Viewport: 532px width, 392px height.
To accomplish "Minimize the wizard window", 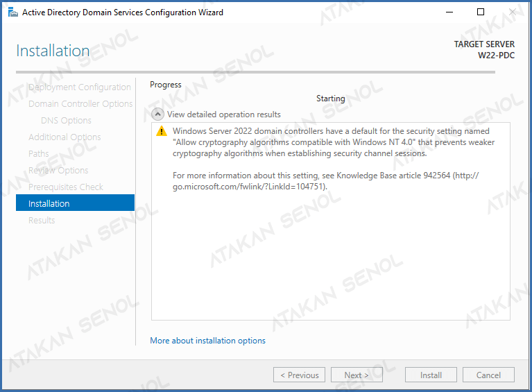I will pos(449,12).
